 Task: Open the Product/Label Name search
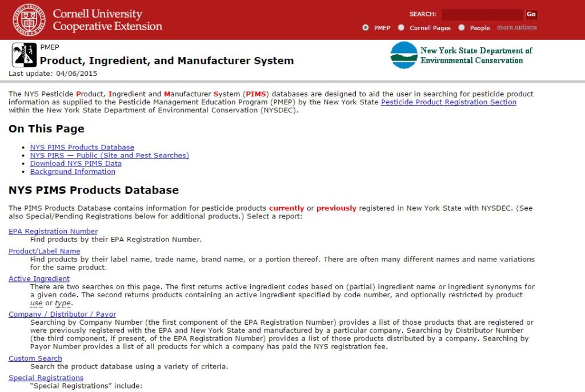[44, 251]
